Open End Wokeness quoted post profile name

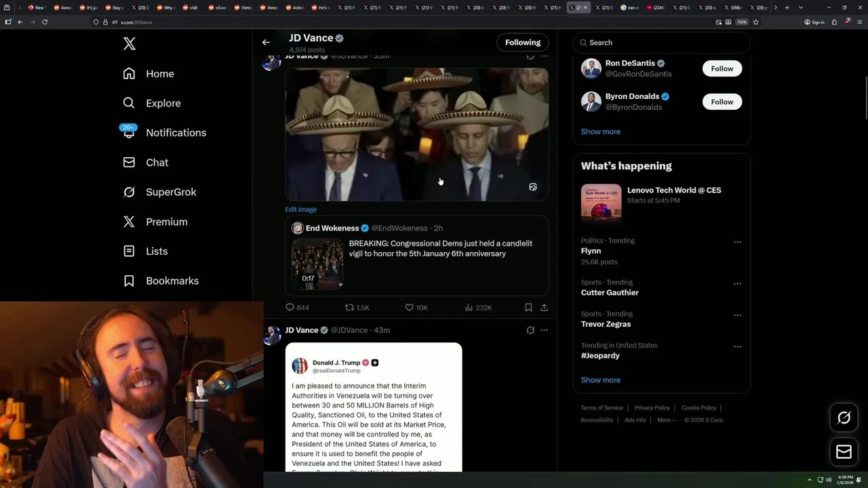click(332, 228)
